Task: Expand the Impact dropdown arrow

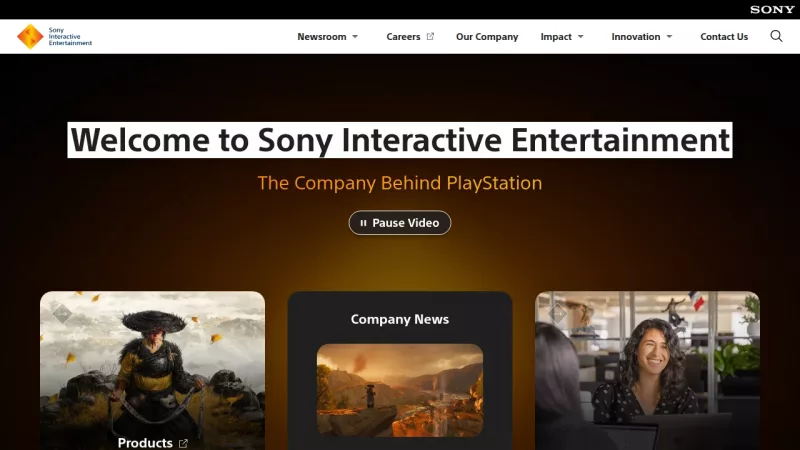Action: (581, 37)
